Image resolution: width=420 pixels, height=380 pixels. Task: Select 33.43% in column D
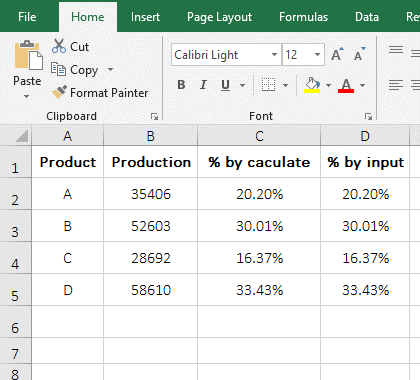(365, 290)
